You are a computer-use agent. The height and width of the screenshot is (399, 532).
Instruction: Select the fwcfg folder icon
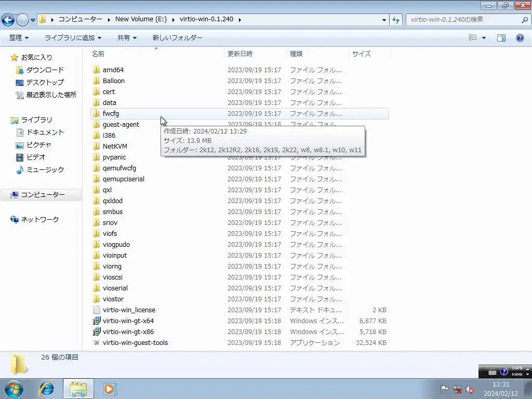click(96, 114)
